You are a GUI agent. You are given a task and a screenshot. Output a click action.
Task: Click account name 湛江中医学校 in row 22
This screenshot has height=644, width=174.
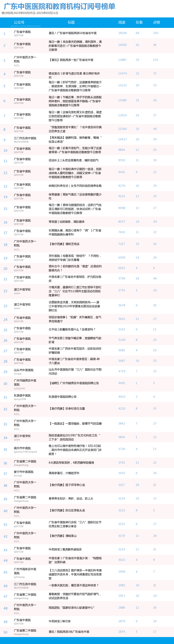(x=22, y=290)
